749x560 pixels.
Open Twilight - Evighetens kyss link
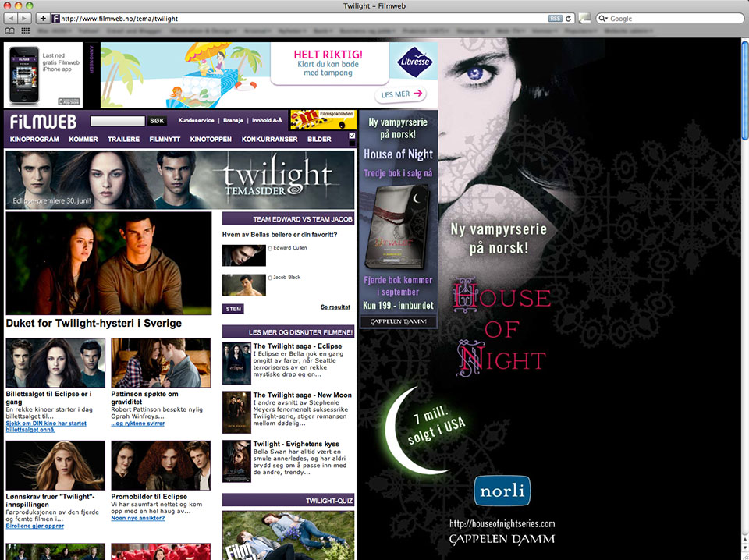point(296,444)
